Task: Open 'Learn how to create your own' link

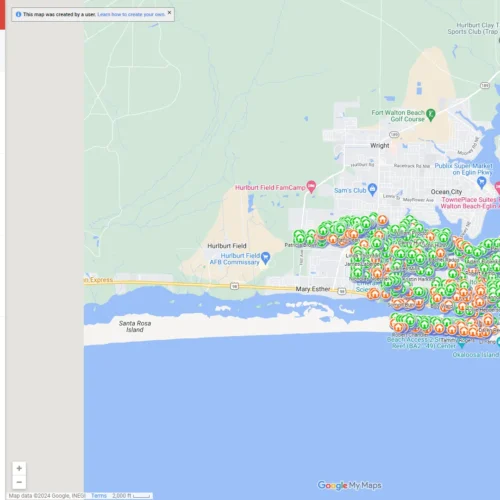Action: pos(131,14)
